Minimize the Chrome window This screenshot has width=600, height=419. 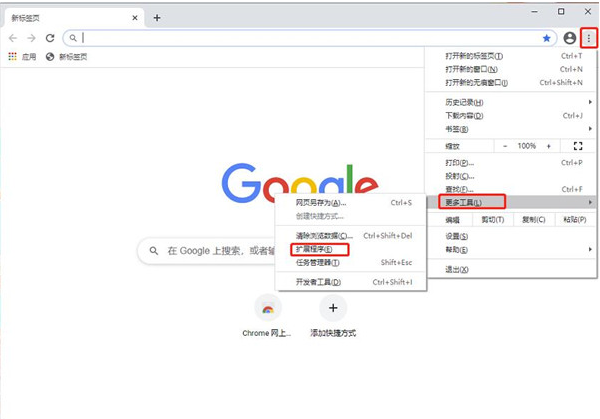point(535,12)
